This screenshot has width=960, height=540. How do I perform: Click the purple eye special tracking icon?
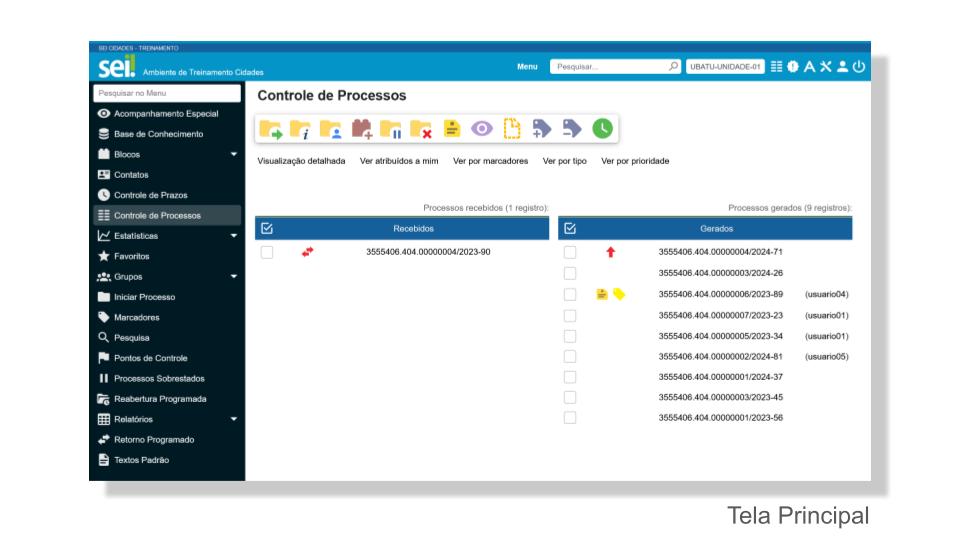tap(482, 129)
